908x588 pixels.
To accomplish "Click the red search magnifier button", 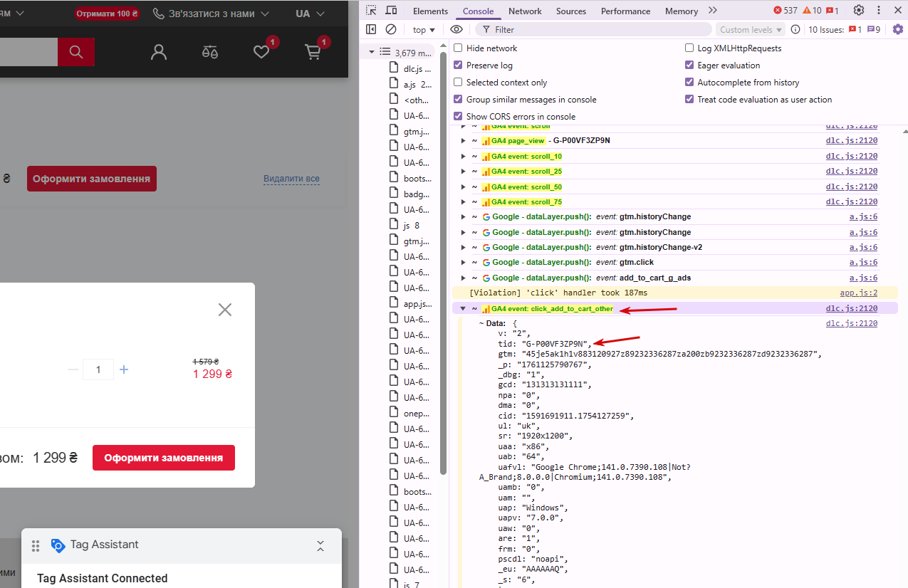I will (76, 52).
